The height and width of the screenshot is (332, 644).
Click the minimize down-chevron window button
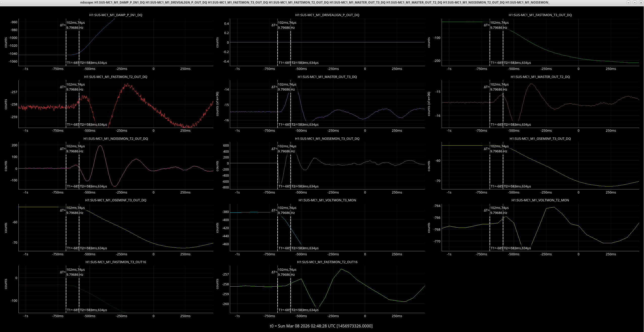point(628,2)
